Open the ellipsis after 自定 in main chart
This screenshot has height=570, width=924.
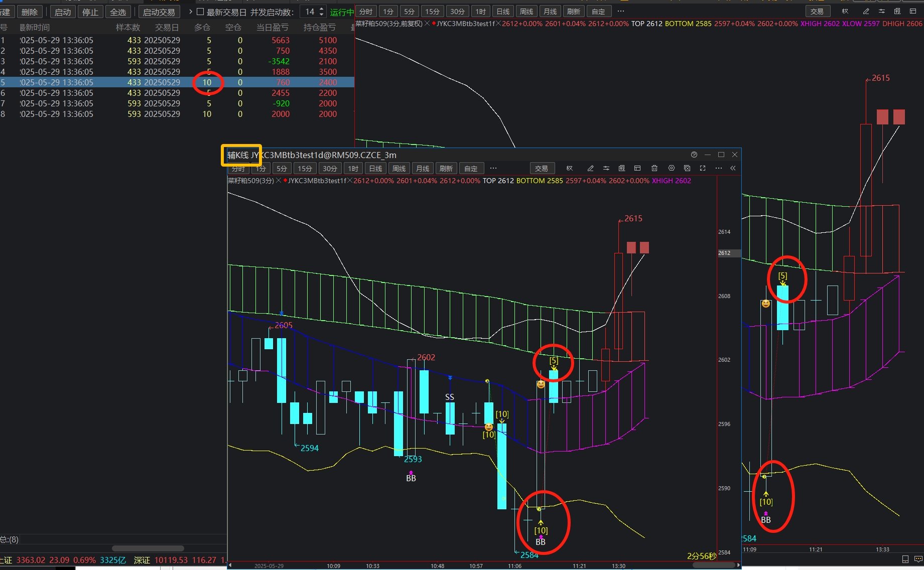coord(621,11)
